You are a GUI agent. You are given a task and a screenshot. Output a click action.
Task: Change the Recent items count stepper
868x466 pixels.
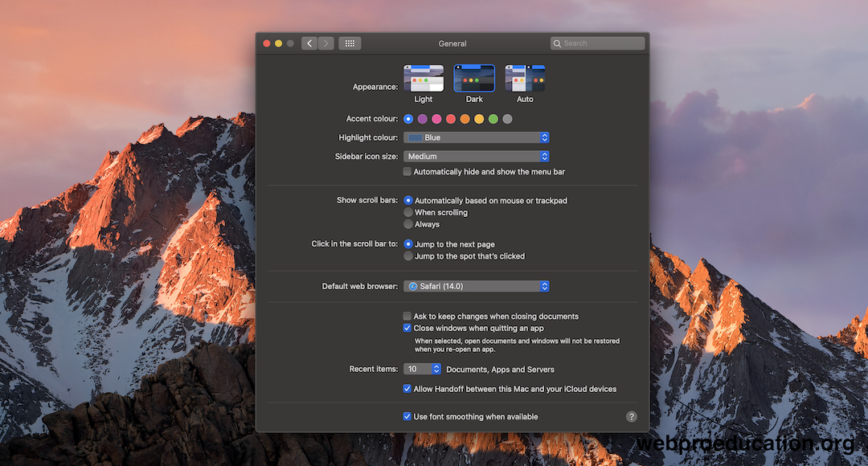tap(436, 369)
